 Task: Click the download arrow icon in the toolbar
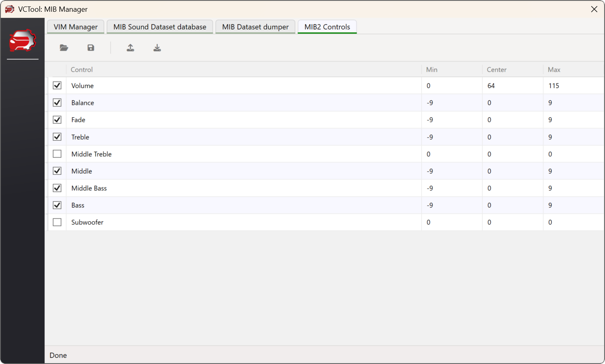pyautogui.click(x=157, y=48)
